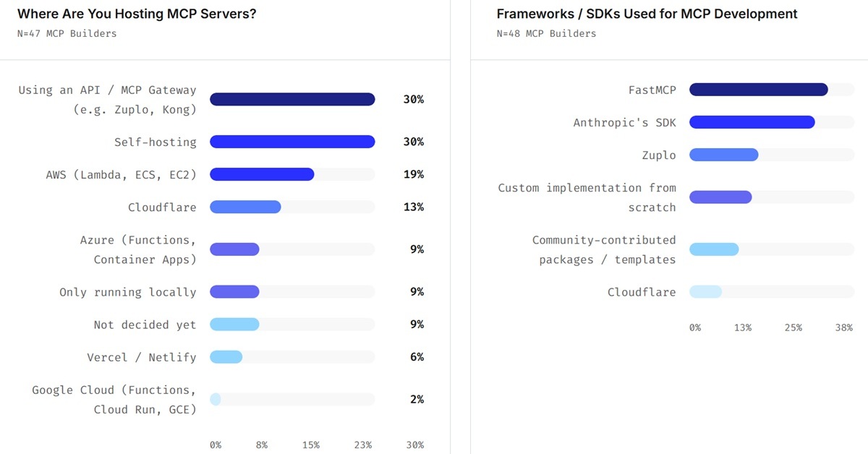868x454 pixels.
Task: Click the 'Only running locally' label
Action: tap(127, 292)
